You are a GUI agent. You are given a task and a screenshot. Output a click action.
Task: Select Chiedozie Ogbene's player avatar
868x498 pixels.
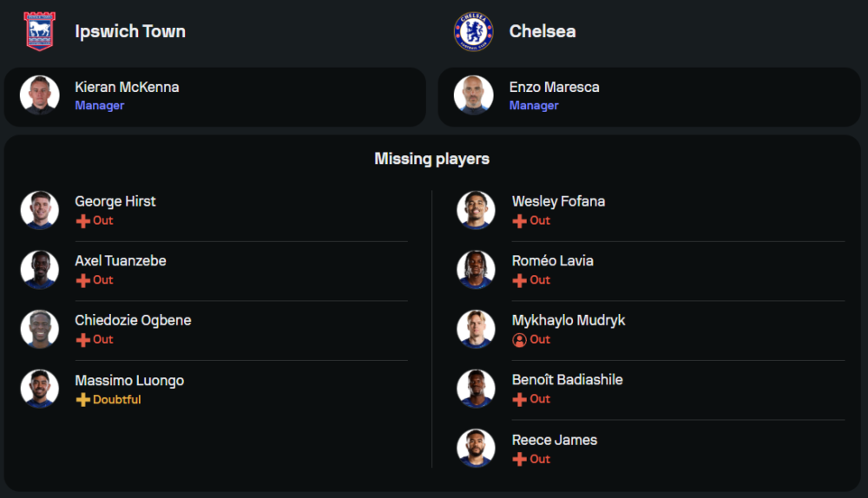[x=40, y=329]
